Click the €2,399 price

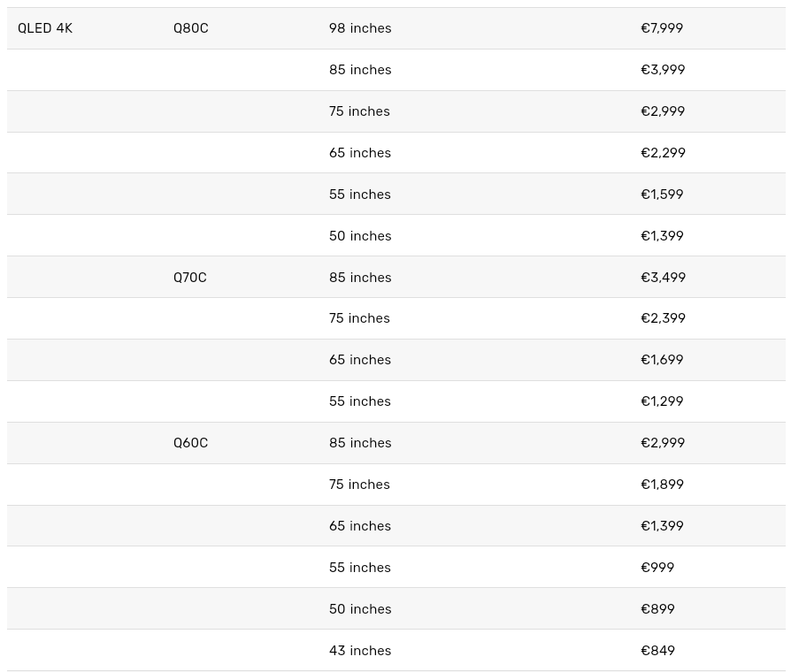(x=663, y=318)
